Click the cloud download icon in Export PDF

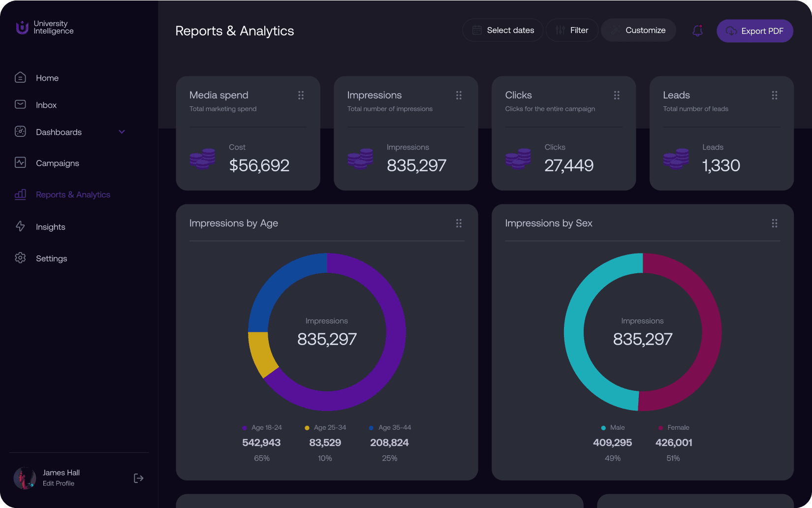pyautogui.click(x=731, y=31)
